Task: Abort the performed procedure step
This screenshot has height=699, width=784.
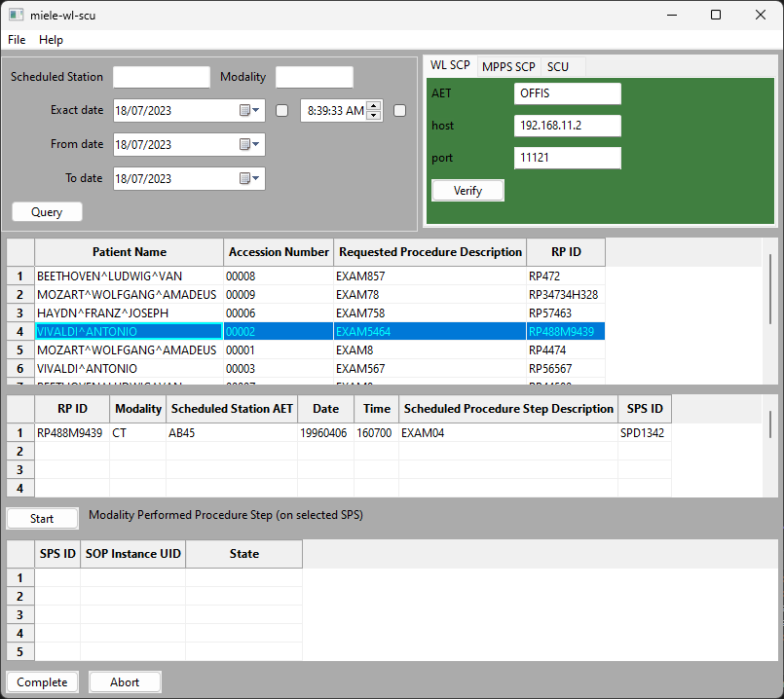Action: [124, 681]
